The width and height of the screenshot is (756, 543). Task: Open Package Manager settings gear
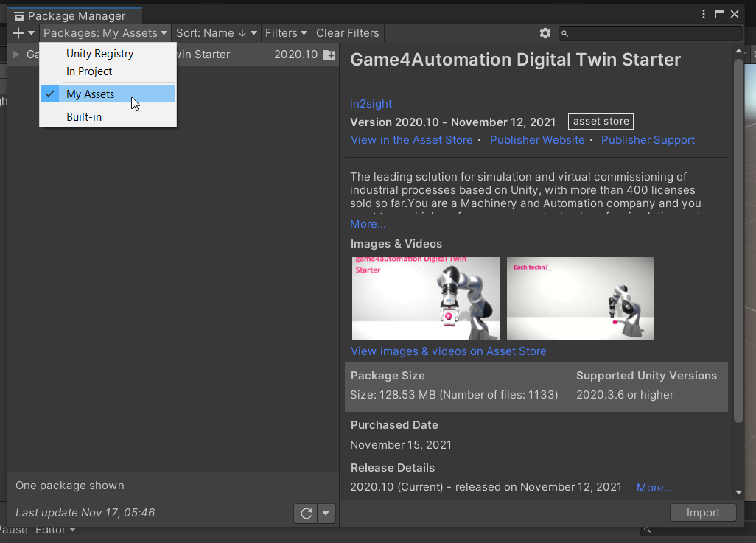(545, 33)
